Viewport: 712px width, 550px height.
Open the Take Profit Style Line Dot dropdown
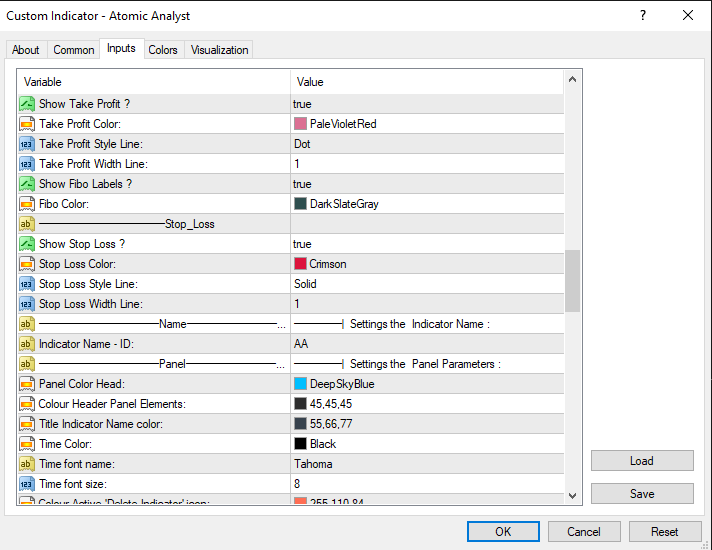(425, 144)
